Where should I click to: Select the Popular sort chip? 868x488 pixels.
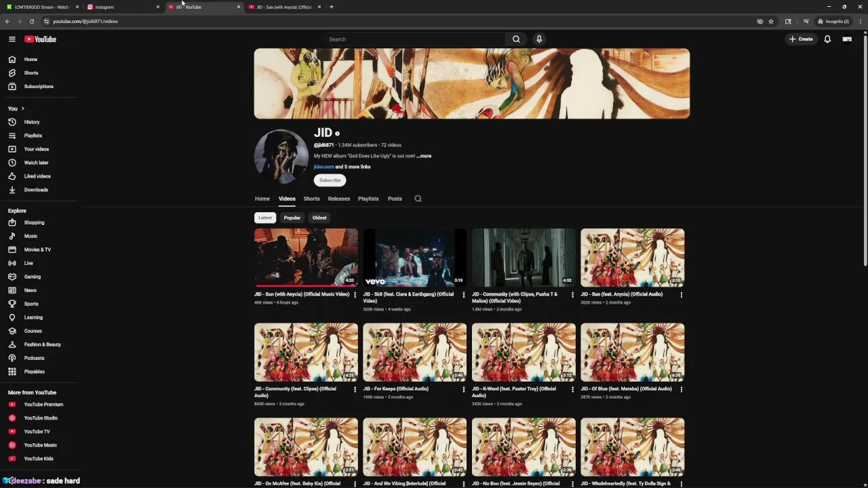coord(292,218)
